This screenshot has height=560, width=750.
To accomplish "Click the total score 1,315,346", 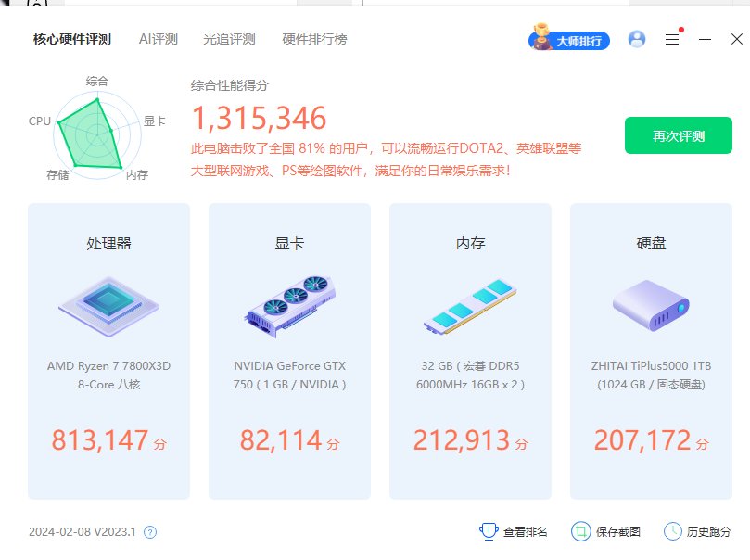I will pos(259,118).
